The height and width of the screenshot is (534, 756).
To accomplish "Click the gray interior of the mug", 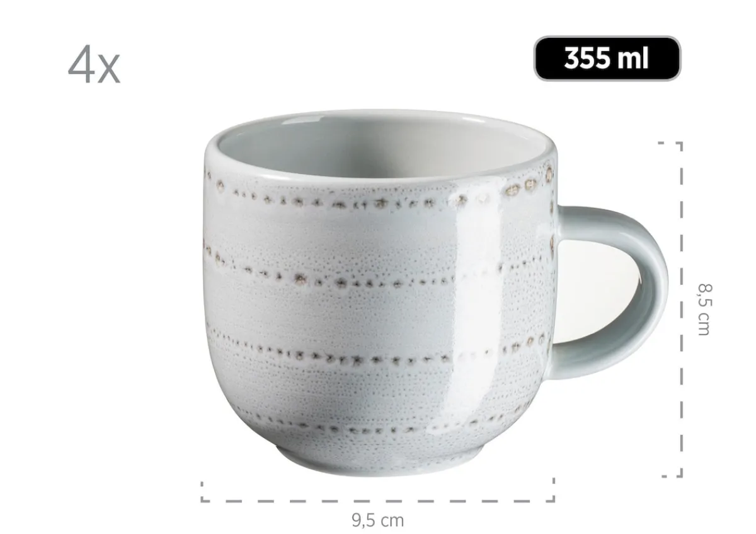I will [379, 144].
